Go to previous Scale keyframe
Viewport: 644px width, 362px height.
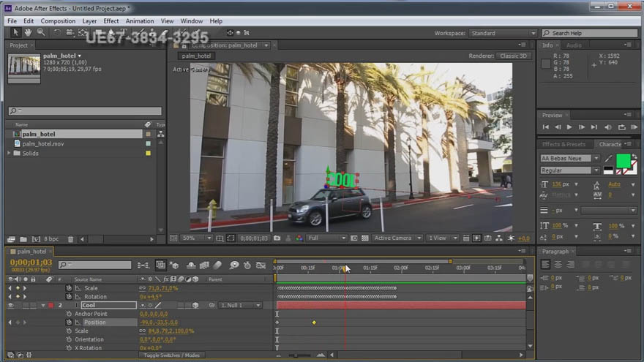(x=10, y=288)
